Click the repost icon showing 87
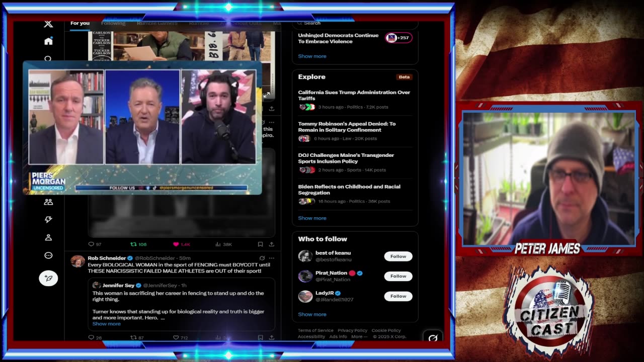Image resolution: width=644 pixels, height=362 pixels. point(133,337)
